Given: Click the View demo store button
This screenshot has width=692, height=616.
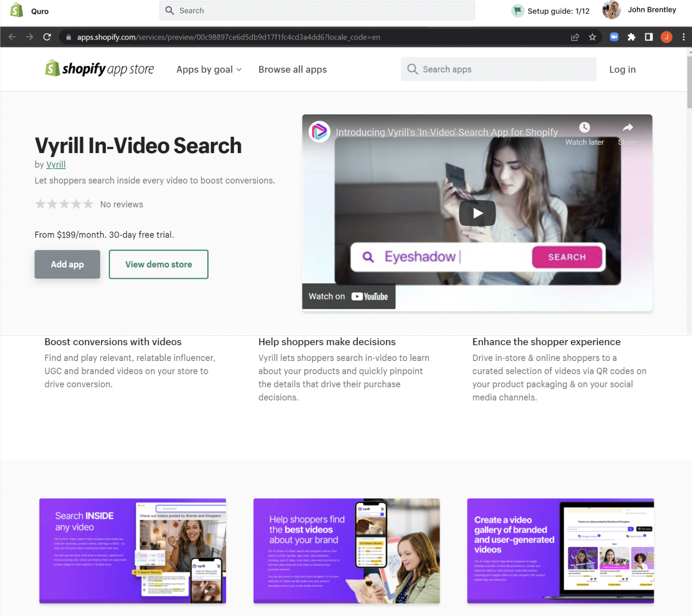Looking at the screenshot, I should [x=159, y=264].
